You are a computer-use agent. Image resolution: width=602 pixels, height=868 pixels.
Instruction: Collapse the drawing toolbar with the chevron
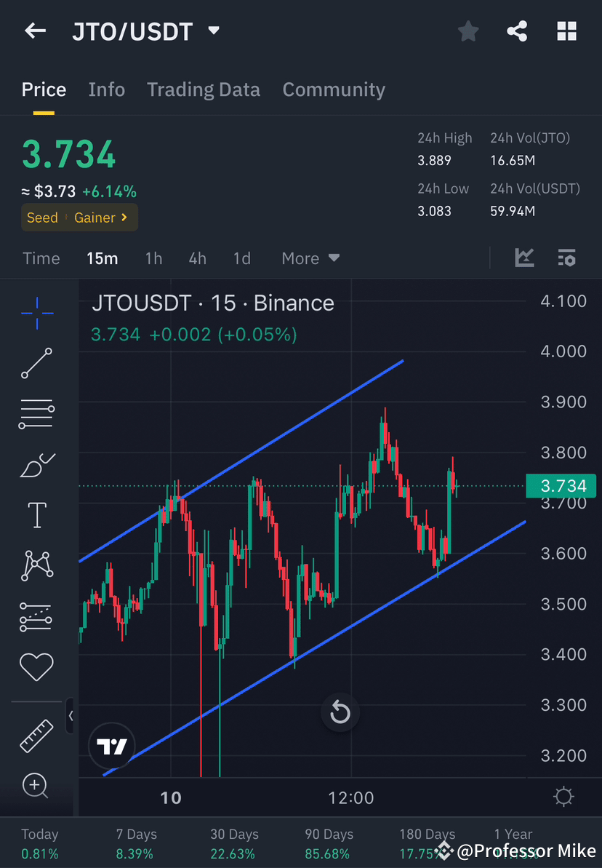point(71,716)
